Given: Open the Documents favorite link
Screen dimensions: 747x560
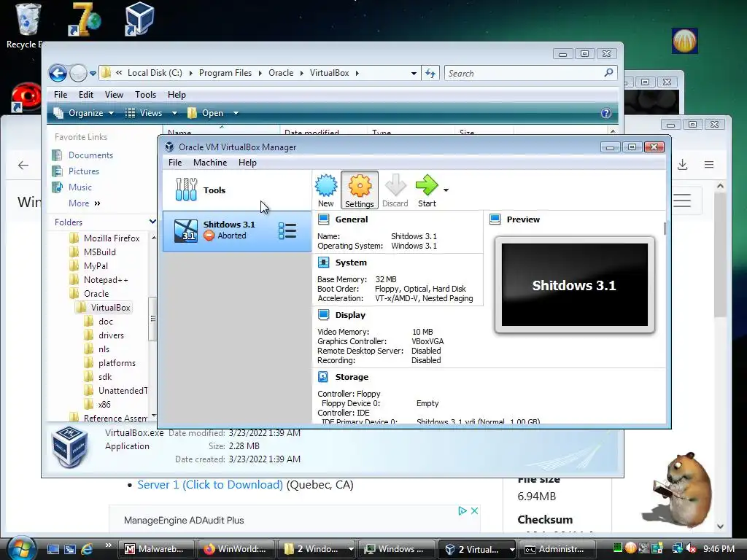Looking at the screenshot, I should click(90, 155).
